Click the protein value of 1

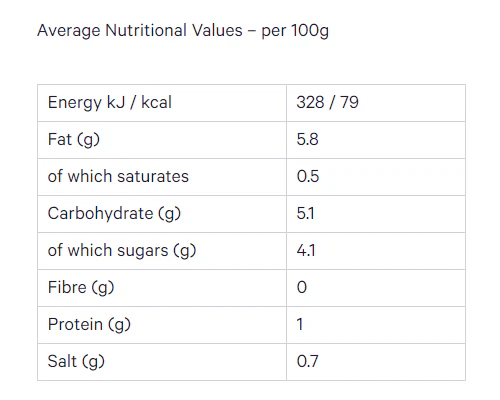tap(300, 324)
